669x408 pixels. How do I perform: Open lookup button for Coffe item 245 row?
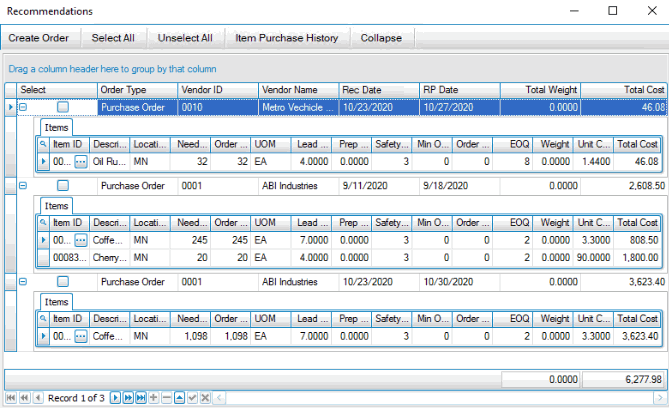point(81,240)
